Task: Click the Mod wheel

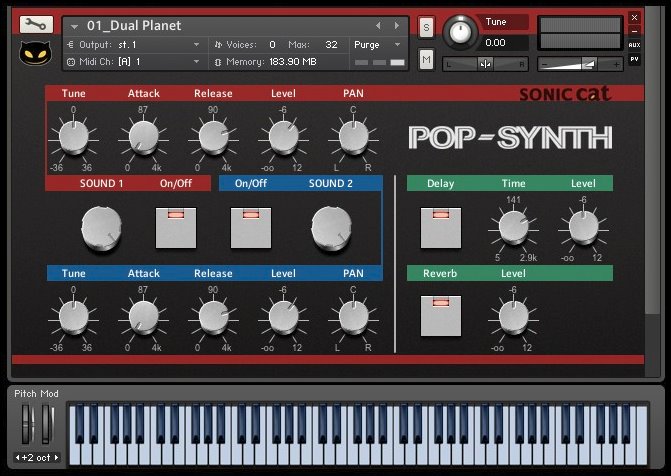Action: click(x=47, y=424)
